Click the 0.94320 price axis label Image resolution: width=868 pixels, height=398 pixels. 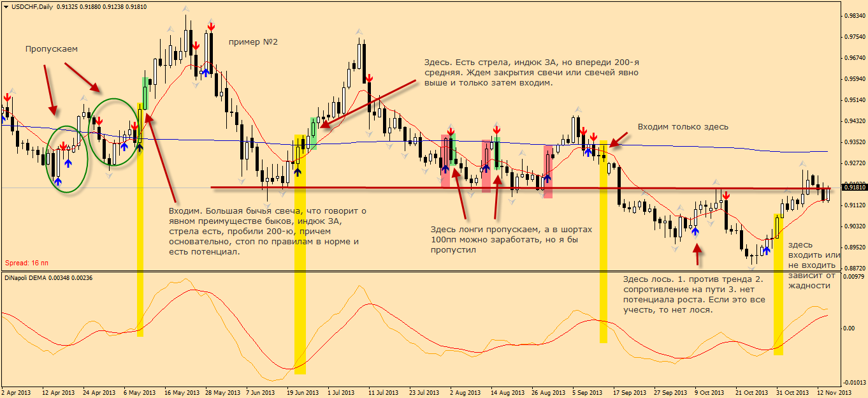point(853,121)
